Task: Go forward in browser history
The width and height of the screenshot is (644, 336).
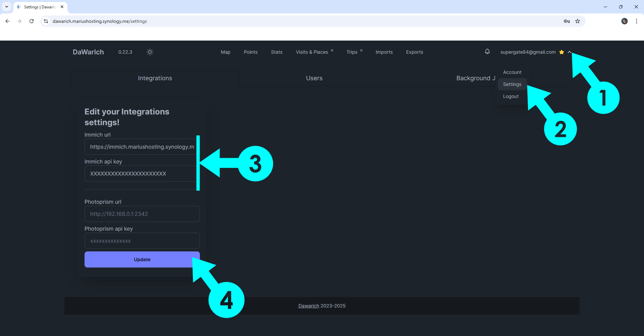Action: (19, 21)
